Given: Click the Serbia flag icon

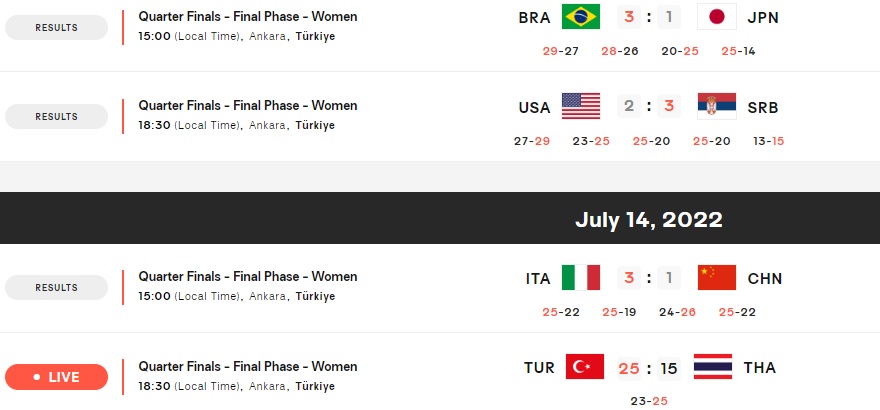Looking at the screenshot, I should 717,106.
